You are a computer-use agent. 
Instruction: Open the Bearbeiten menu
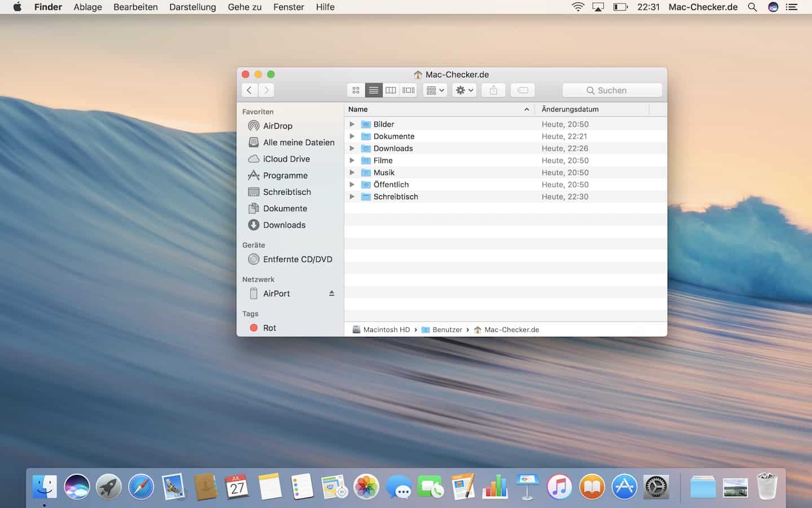(x=135, y=7)
